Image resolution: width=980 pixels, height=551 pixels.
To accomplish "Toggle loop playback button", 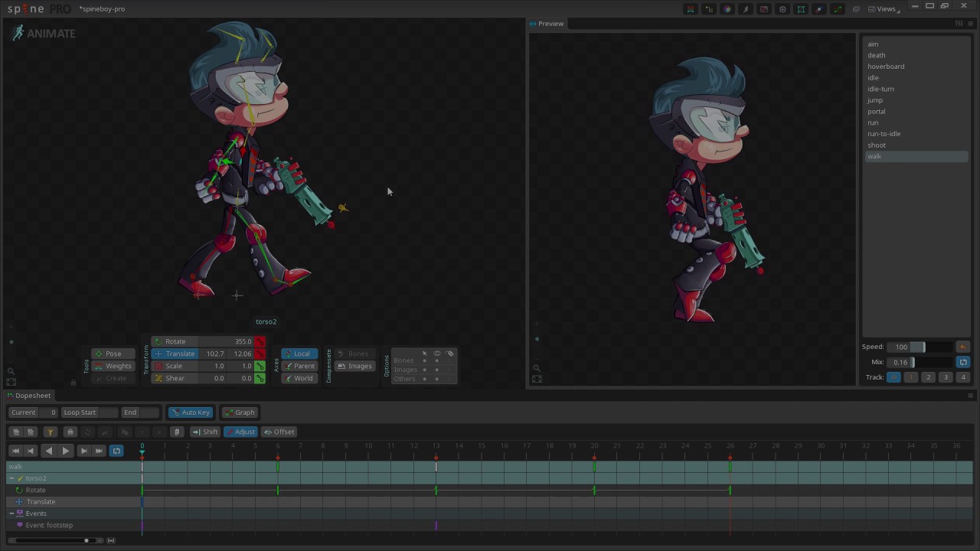I will [116, 451].
